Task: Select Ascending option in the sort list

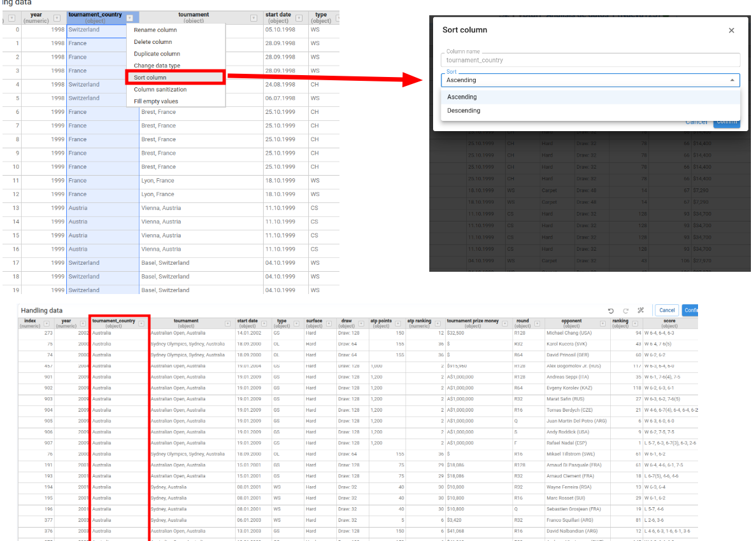Action: pos(462,97)
